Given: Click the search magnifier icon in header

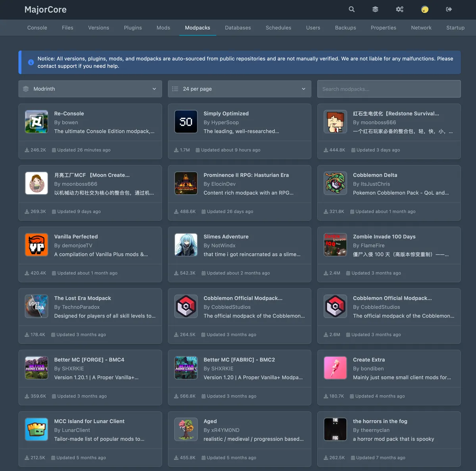Looking at the screenshot, I should pyautogui.click(x=351, y=9).
